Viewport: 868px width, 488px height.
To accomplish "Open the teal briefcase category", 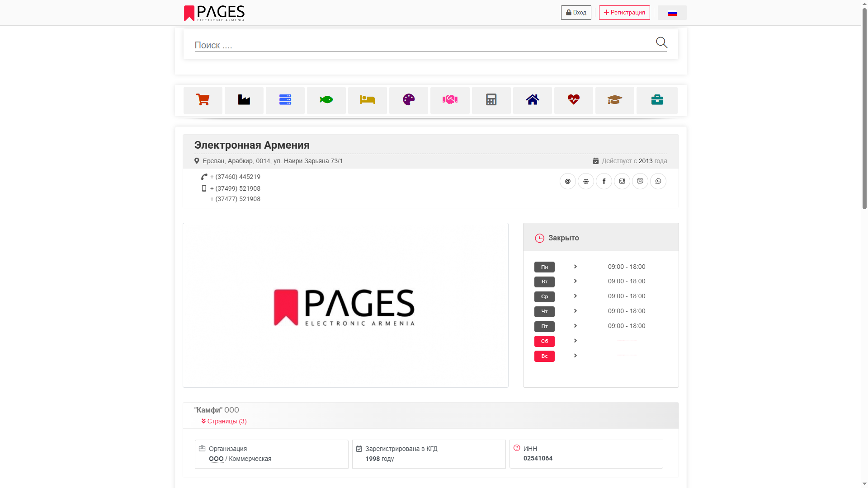I will (x=657, y=100).
